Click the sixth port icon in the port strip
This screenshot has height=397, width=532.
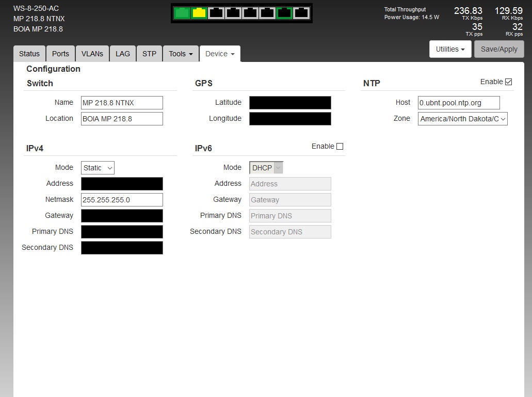point(267,13)
